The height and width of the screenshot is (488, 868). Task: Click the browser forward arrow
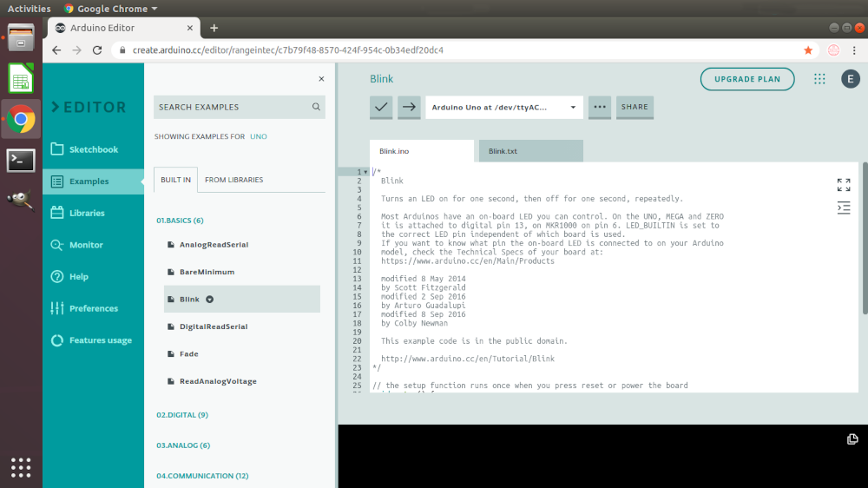pos(77,50)
